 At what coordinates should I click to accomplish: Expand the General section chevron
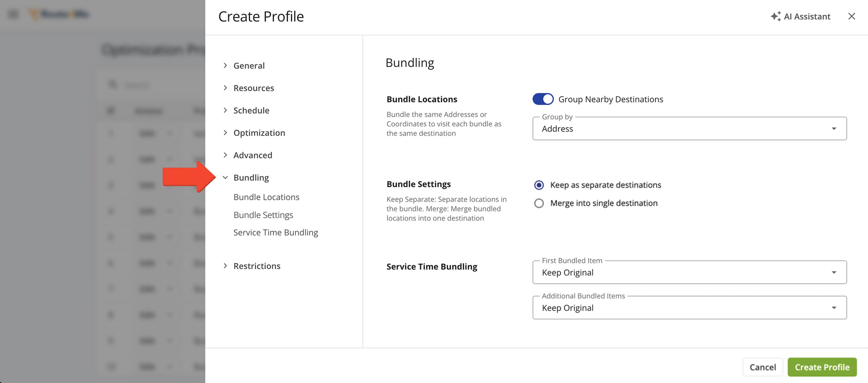(x=225, y=65)
